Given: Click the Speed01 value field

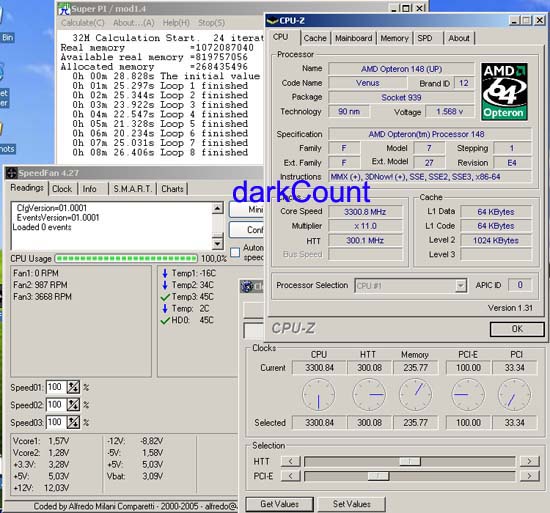Looking at the screenshot, I should 56,387.
